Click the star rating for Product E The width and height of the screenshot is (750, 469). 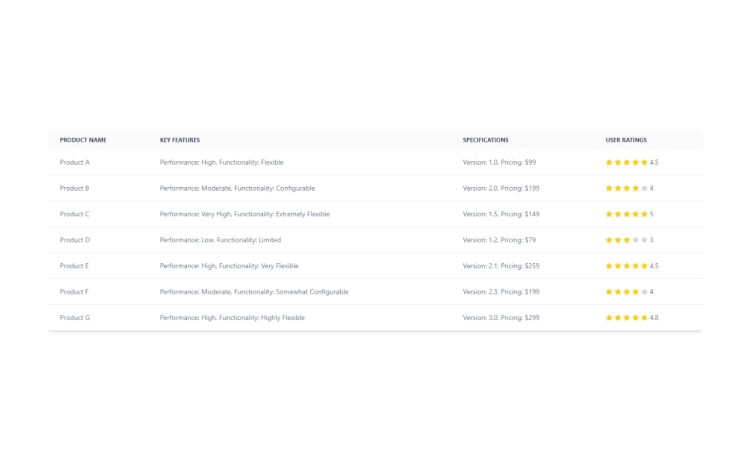632,266
